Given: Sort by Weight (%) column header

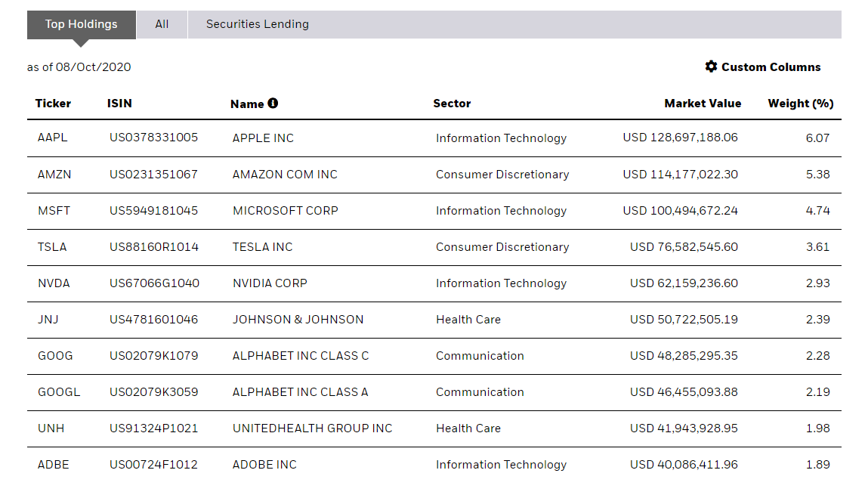Looking at the screenshot, I should 800,104.
